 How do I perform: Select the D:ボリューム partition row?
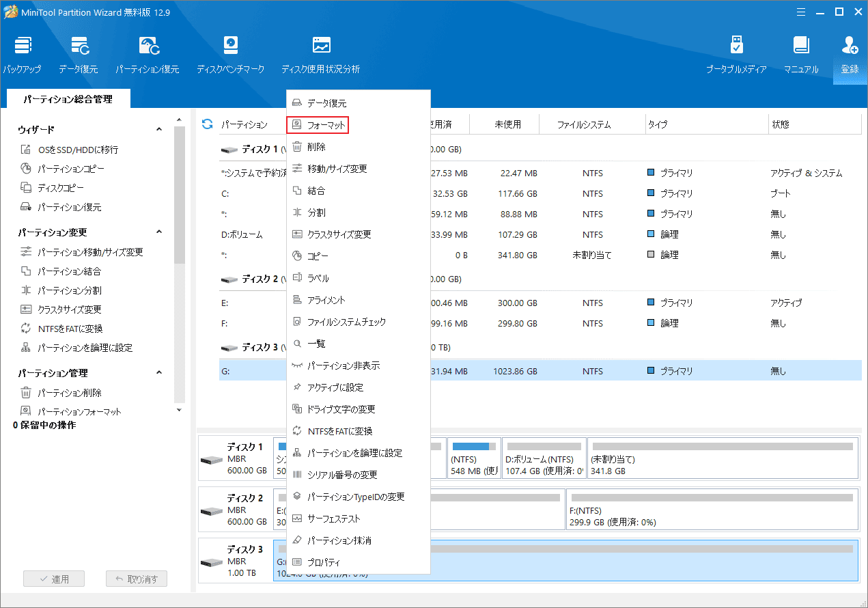point(540,234)
